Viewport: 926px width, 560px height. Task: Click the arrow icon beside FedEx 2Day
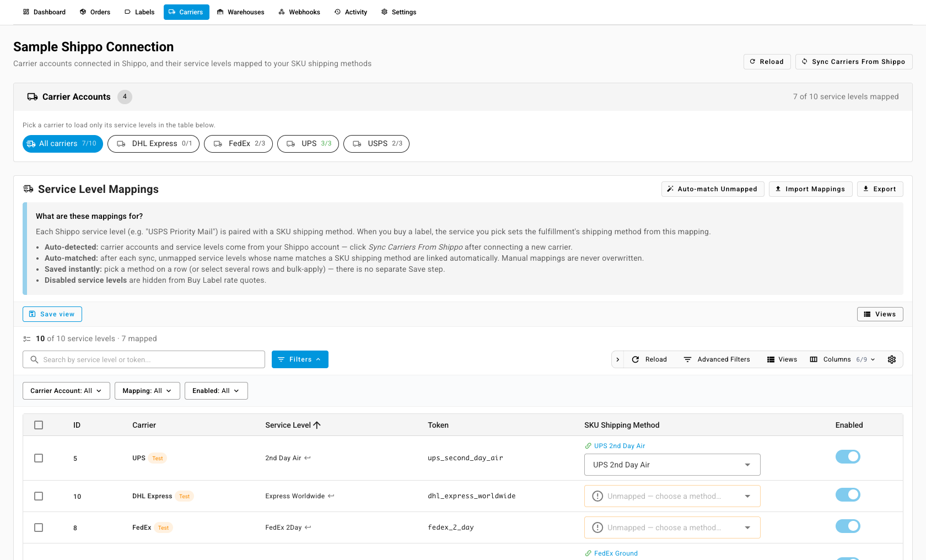coord(308,527)
